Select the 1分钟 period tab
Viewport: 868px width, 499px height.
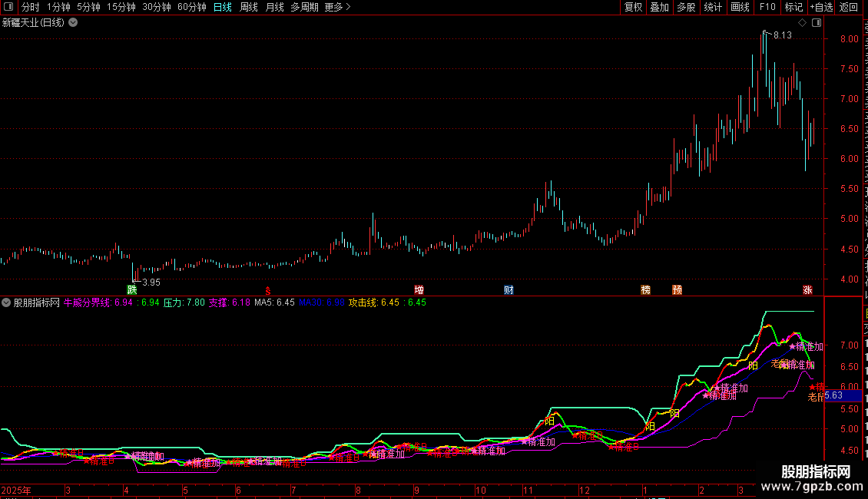click(58, 7)
